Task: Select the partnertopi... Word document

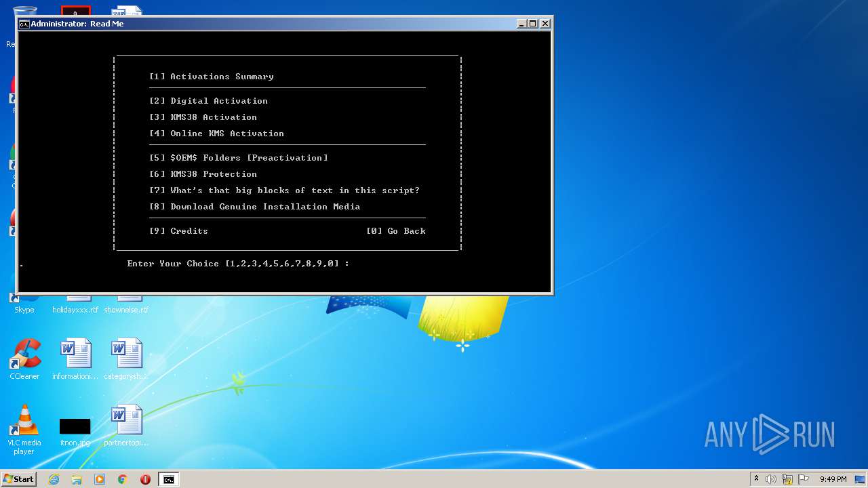Action: point(126,426)
